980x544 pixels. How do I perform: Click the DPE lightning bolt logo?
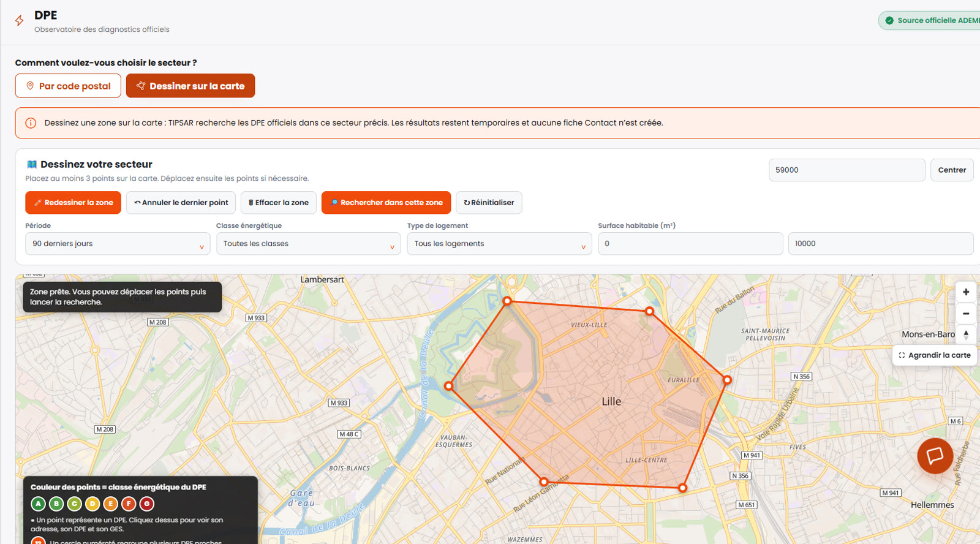[20, 20]
